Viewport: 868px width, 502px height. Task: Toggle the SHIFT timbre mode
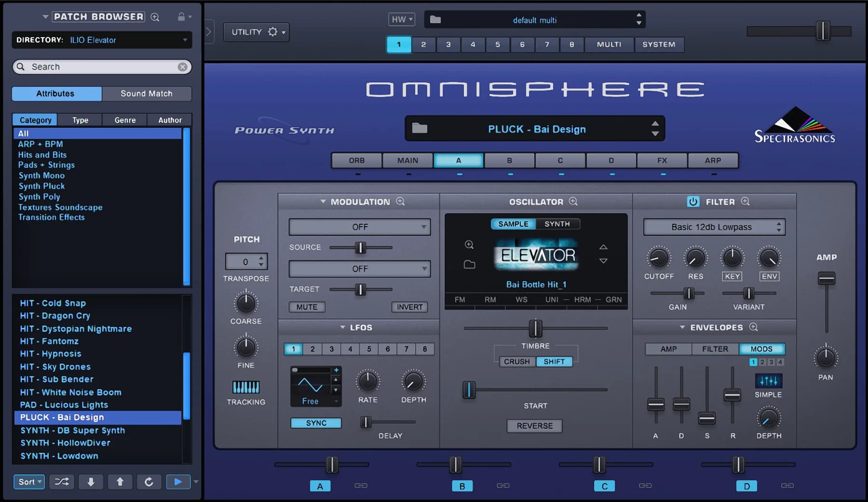pyautogui.click(x=554, y=361)
